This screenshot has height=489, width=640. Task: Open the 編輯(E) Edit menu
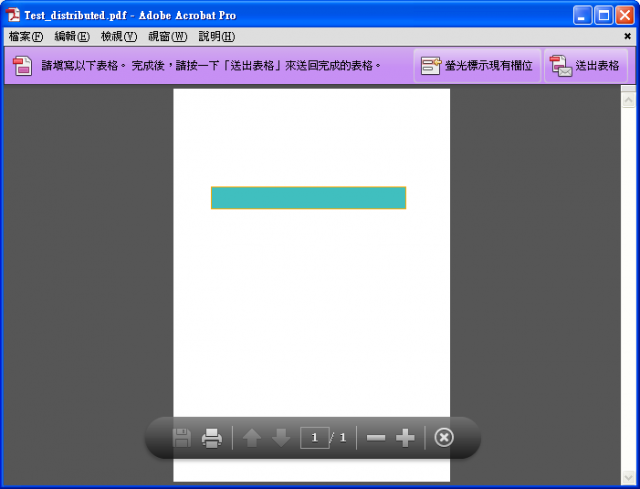coord(72,37)
